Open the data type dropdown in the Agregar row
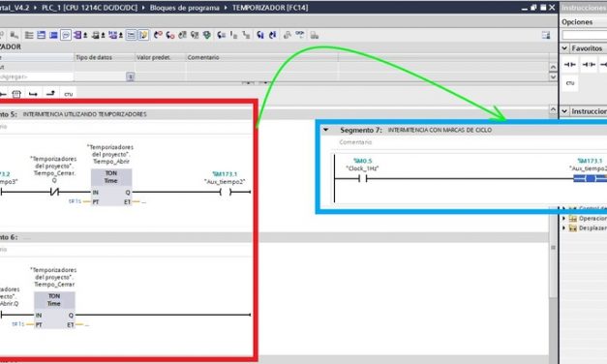This screenshot has height=364, width=607. point(131,76)
